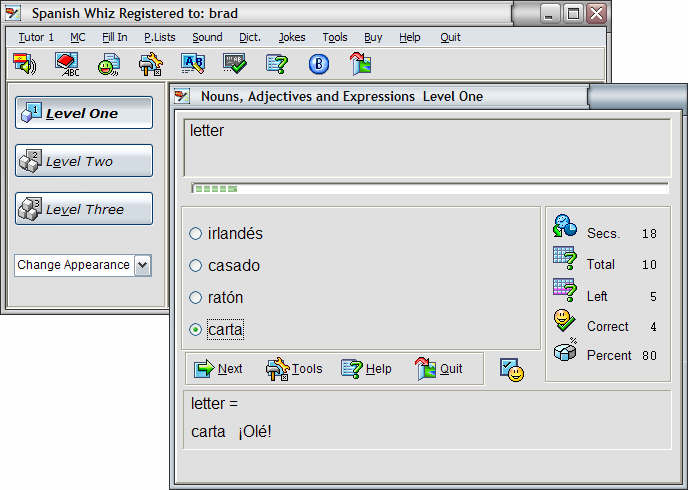
Task: Open the Change Appearance dropdown arrow
Action: [143, 265]
